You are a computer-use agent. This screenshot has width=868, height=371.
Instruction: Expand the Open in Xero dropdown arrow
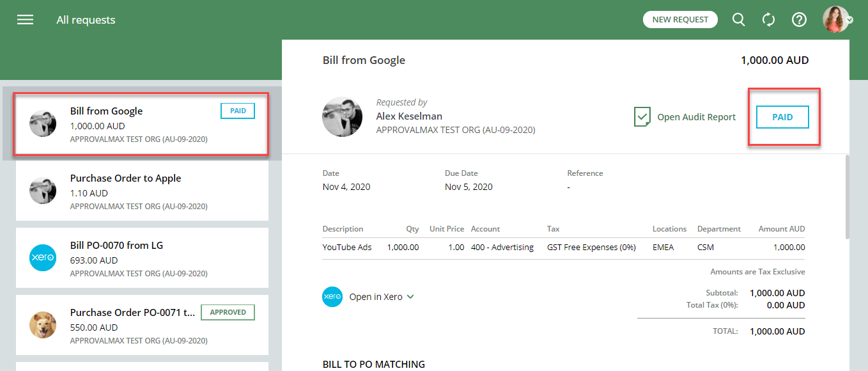[x=410, y=297]
